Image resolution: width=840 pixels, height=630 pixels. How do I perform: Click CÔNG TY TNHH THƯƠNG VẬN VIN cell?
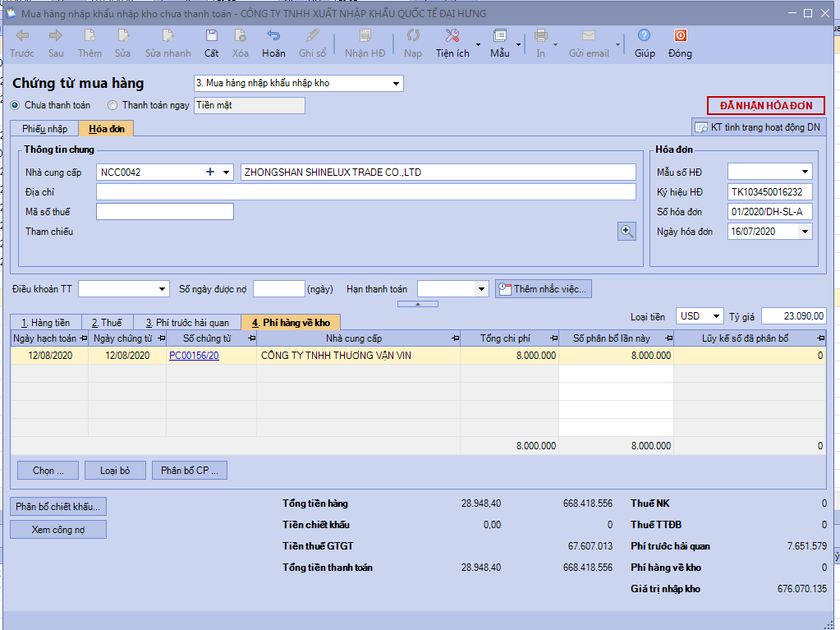click(x=358, y=356)
